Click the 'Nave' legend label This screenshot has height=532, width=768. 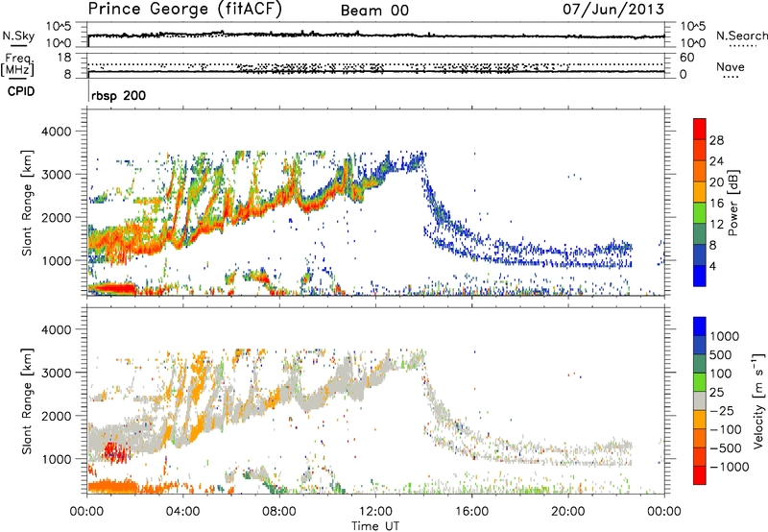pos(731,67)
